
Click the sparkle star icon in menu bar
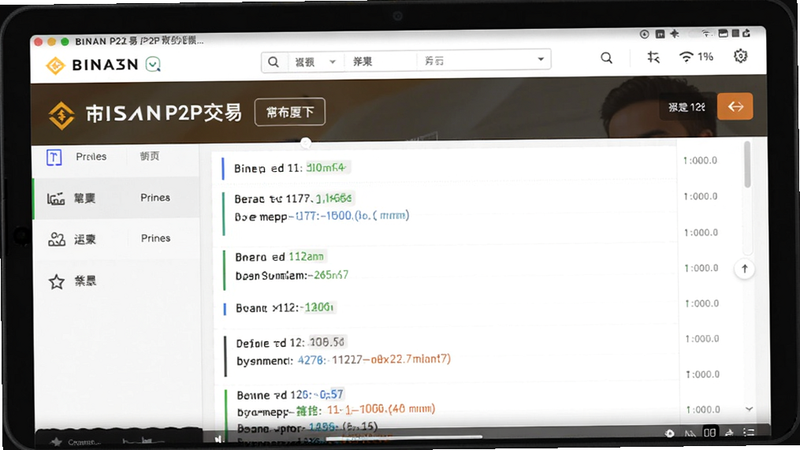click(x=674, y=34)
